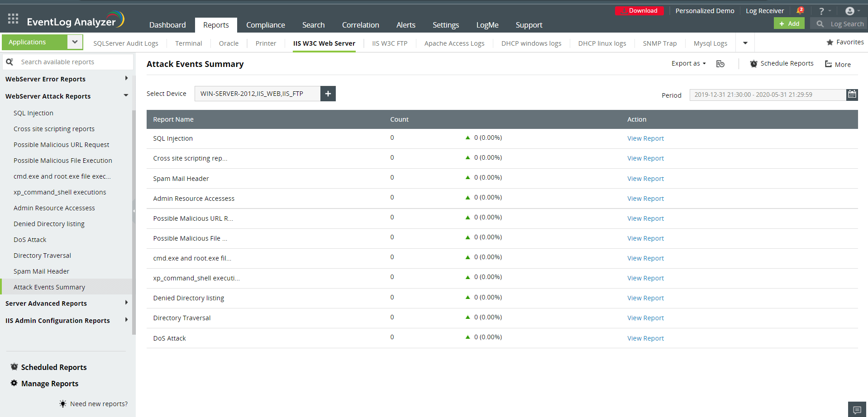Open the Export as dropdown
Viewport: 868px width, 417px height.
click(x=688, y=63)
